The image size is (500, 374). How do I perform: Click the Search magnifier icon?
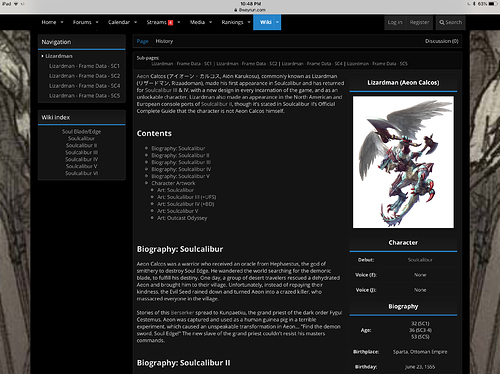click(x=442, y=23)
